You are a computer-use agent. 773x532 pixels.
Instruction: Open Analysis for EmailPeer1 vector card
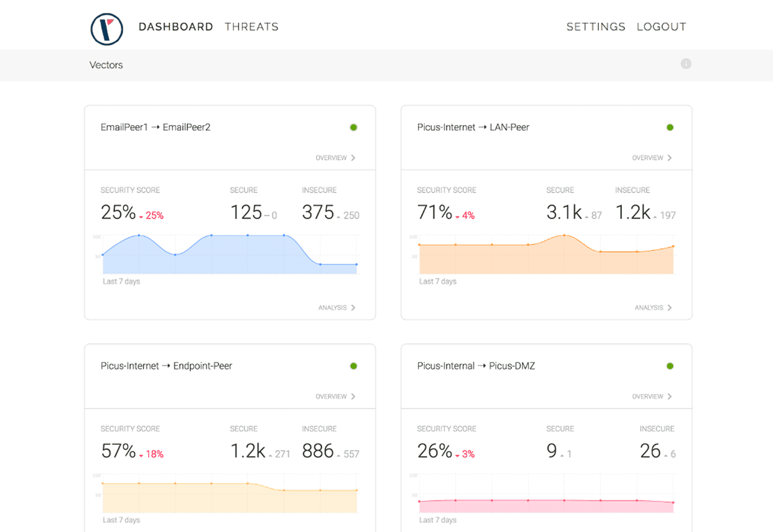point(337,308)
